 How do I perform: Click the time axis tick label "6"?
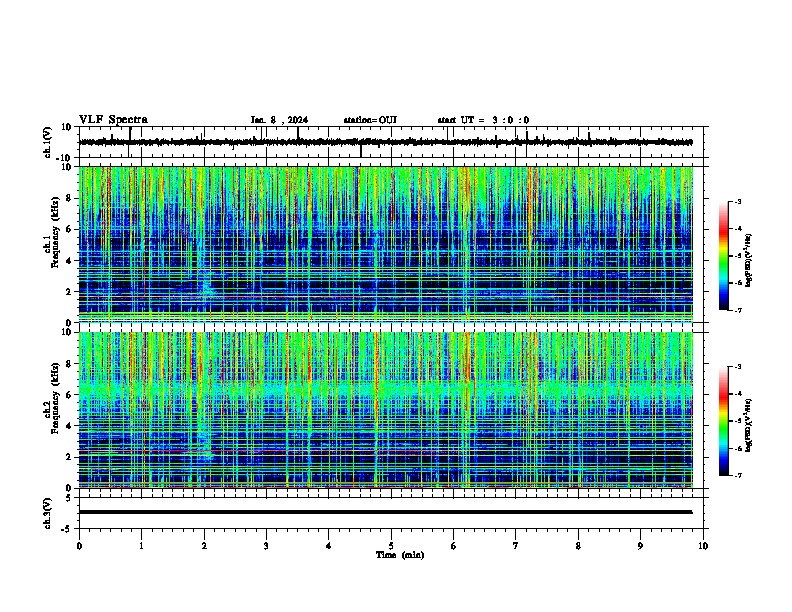454,546
